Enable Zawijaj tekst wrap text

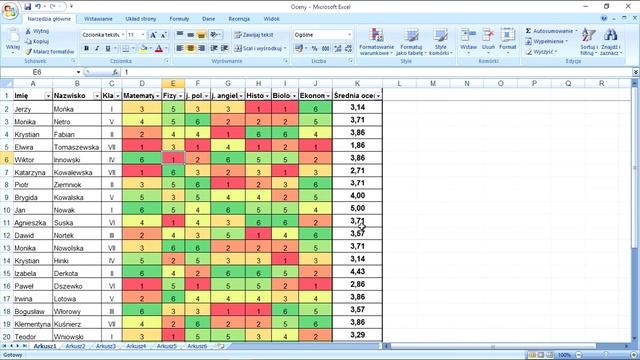(254, 35)
